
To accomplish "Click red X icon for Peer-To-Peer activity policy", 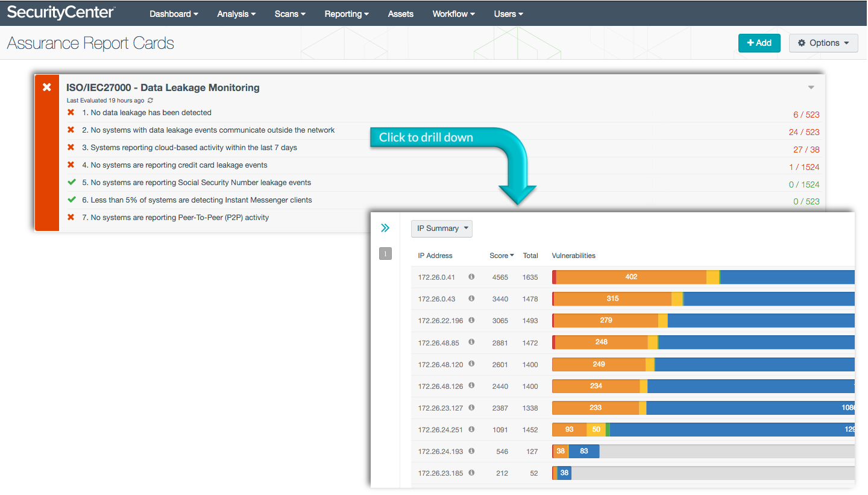I will tap(71, 218).
